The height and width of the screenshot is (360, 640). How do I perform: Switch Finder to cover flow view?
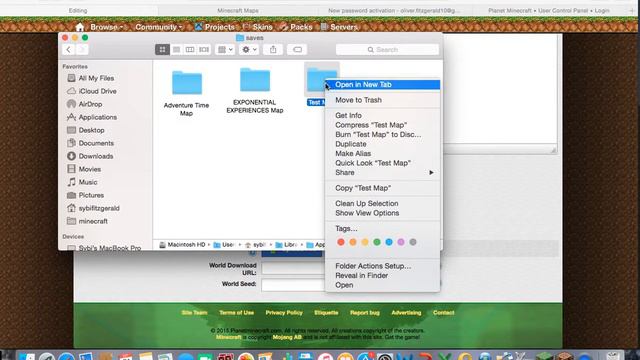pos(204,49)
